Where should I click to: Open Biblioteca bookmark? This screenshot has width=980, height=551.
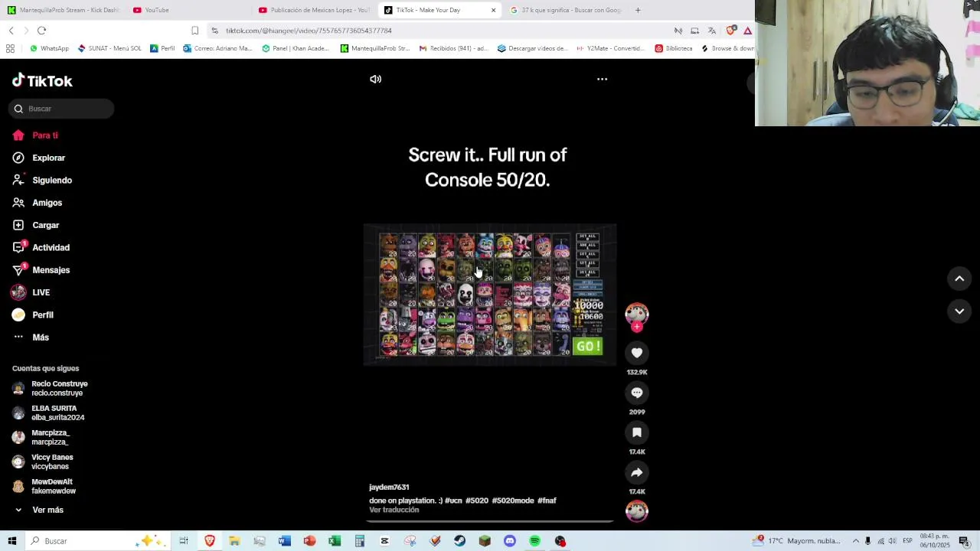point(673,48)
